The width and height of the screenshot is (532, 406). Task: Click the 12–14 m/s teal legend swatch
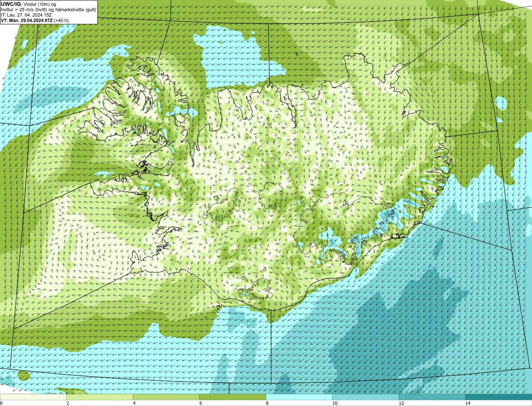pyautogui.click(x=432, y=397)
